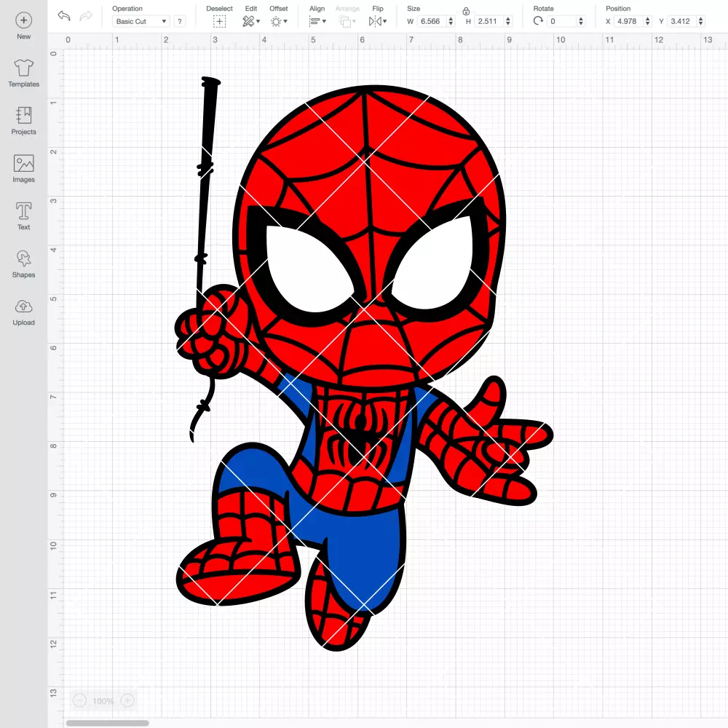Screen dimensions: 728x728
Task: Open the Arrange dropdown
Action: tap(347, 21)
